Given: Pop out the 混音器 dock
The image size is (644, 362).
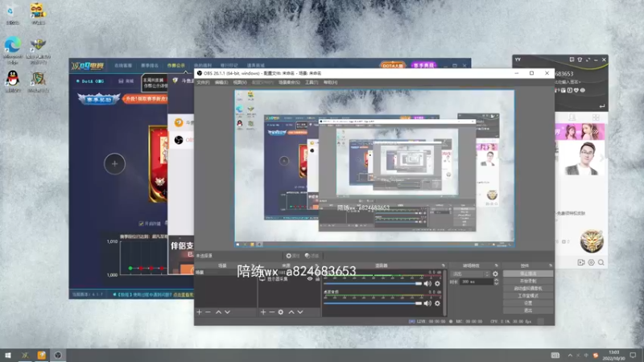Looking at the screenshot, I should click(x=444, y=265).
